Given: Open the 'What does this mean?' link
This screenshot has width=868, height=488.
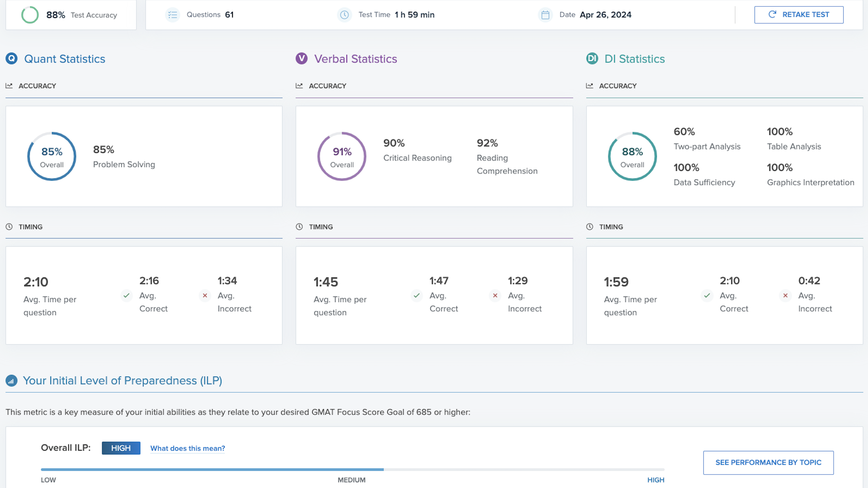Looking at the screenshot, I should click(188, 448).
